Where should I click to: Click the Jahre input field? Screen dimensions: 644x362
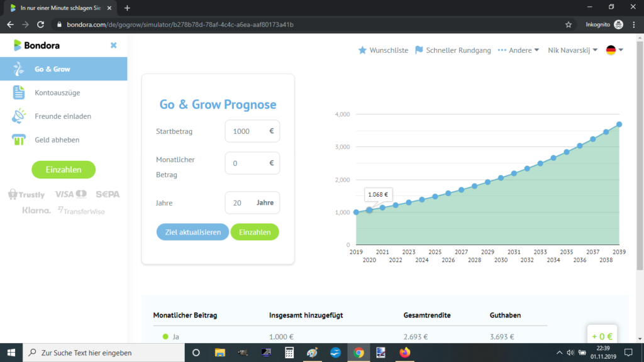(252, 203)
